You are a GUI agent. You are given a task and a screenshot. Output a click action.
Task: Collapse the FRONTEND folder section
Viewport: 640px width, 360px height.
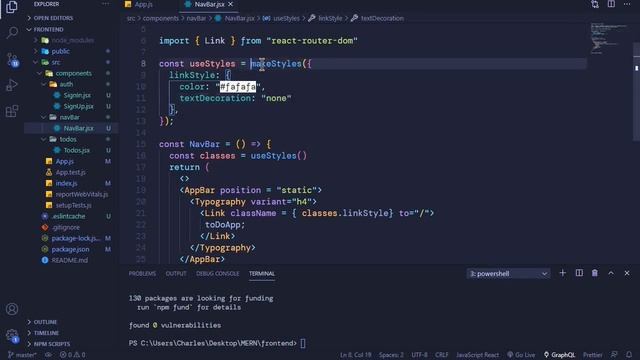pos(48,29)
